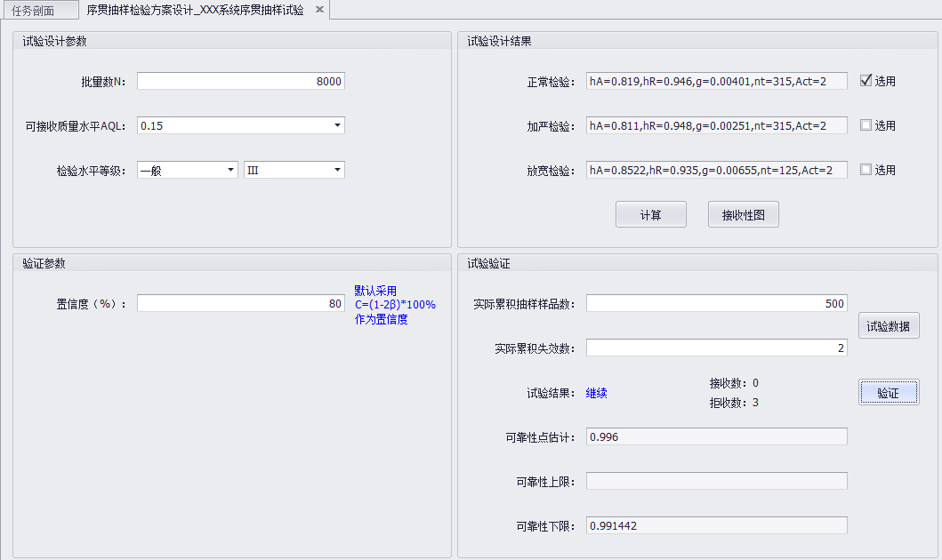Viewport: 942px width, 560px height.
Task: Click the blue 继续 test result link
Action: (597, 392)
